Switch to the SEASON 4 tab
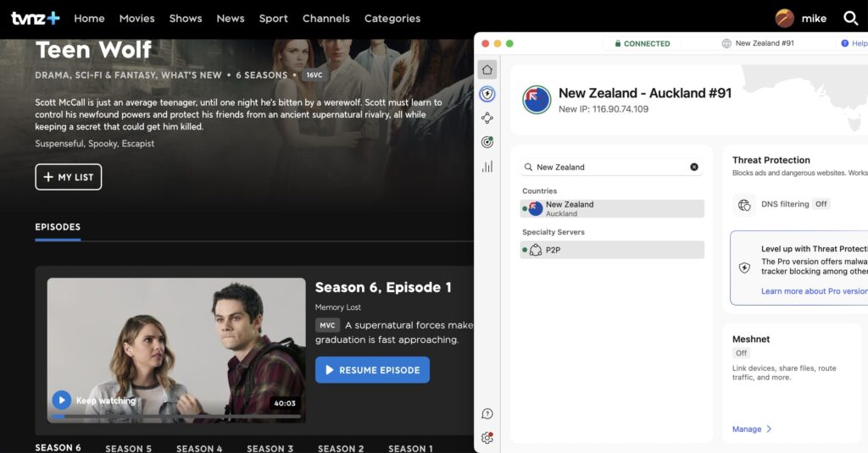Viewport: 868px width, 453px height. pyautogui.click(x=199, y=448)
